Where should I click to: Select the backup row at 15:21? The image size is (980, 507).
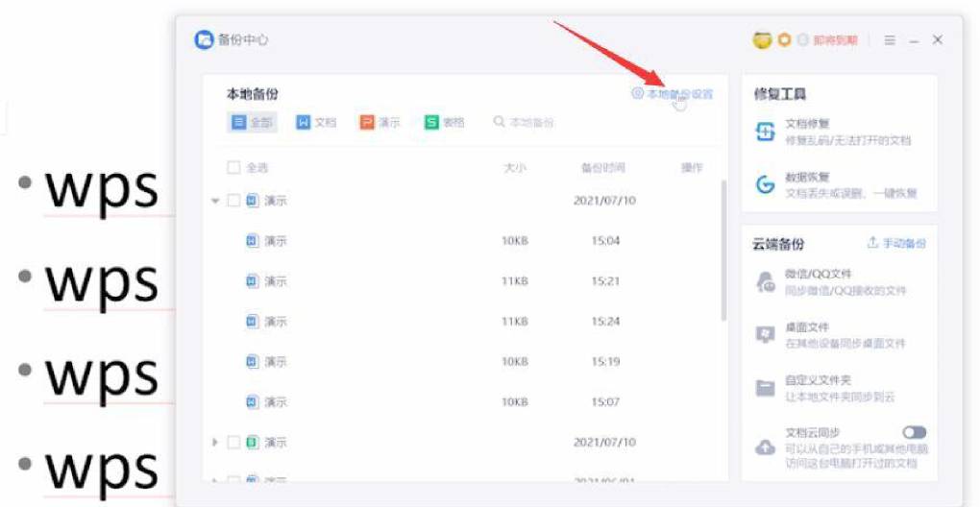coord(466,281)
